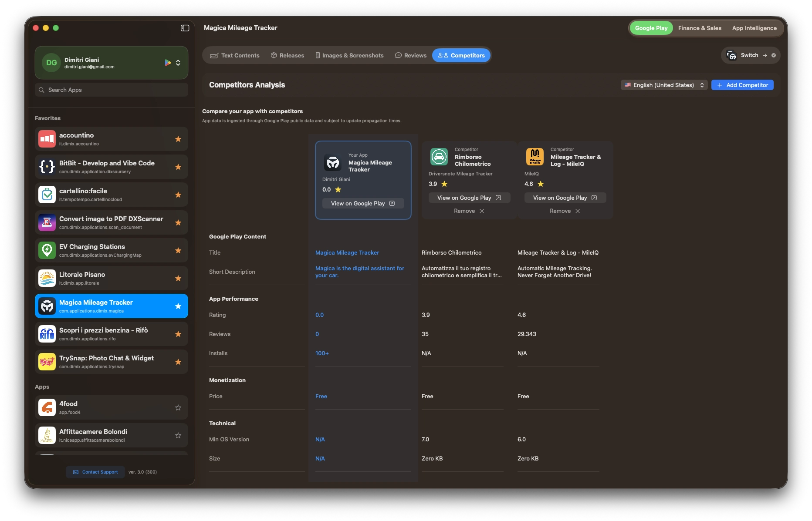
Task: Click the Search Apps field
Action: click(x=112, y=90)
